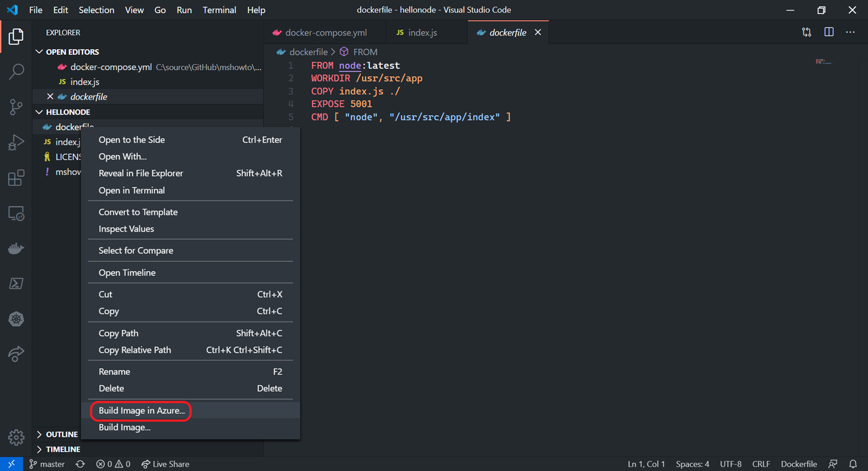This screenshot has height=471, width=868.
Task: Choose Open Timeline
Action: tap(190, 272)
